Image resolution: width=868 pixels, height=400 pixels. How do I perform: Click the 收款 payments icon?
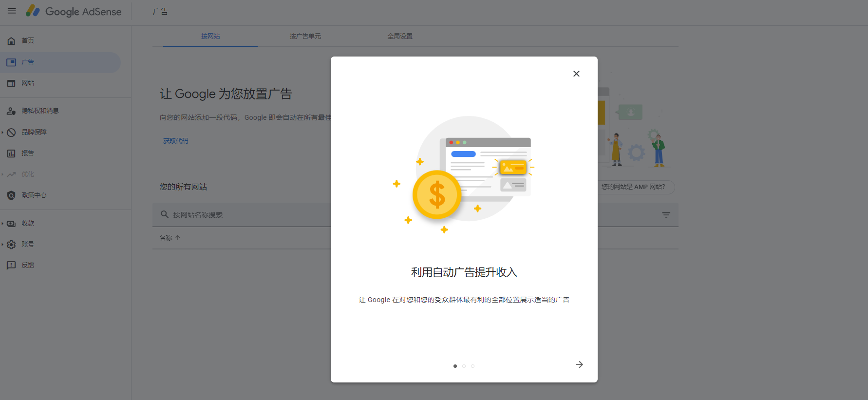(x=11, y=224)
